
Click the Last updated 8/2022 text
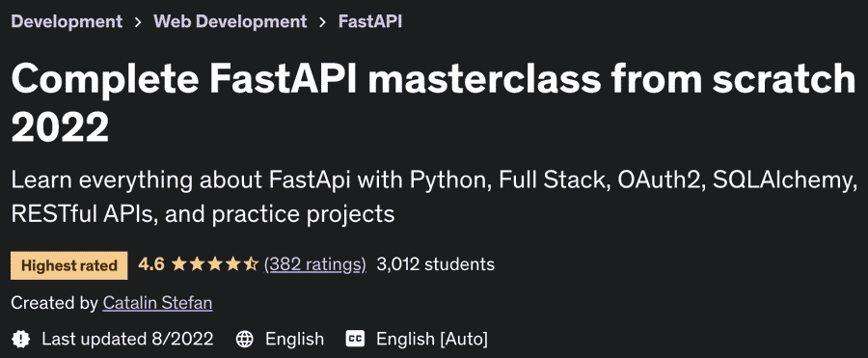(x=127, y=339)
